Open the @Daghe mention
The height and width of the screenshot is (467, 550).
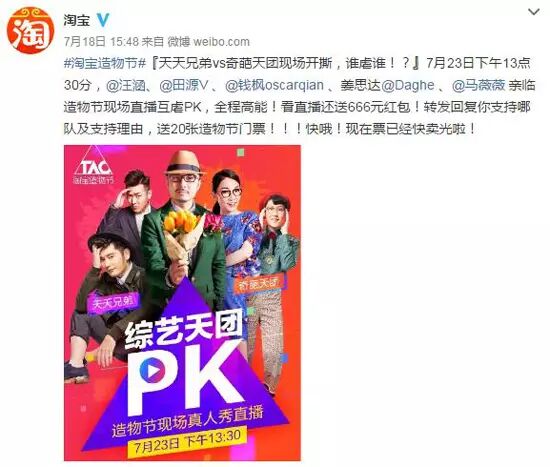(x=408, y=85)
